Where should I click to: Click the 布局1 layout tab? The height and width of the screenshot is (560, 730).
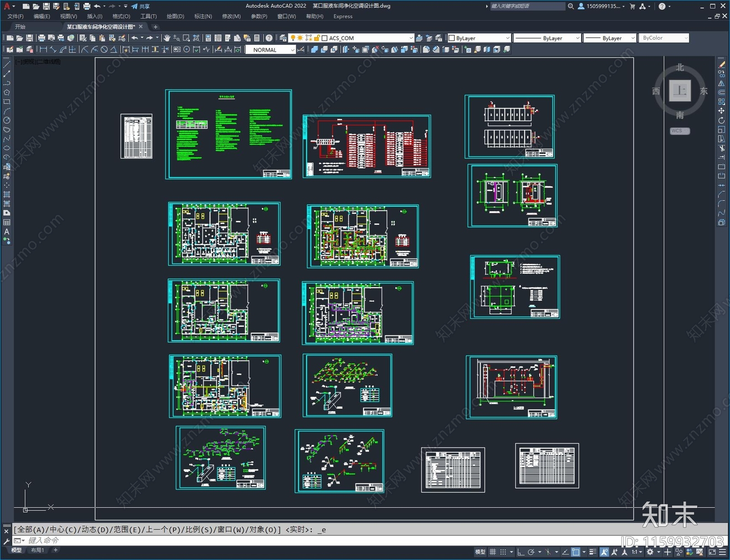click(37, 550)
